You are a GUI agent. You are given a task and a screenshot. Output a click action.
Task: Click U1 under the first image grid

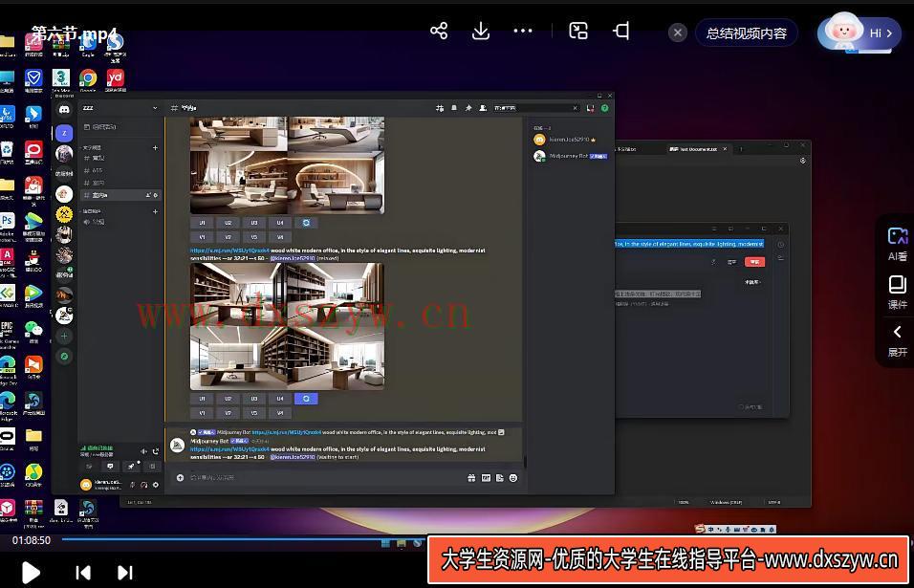click(203, 223)
